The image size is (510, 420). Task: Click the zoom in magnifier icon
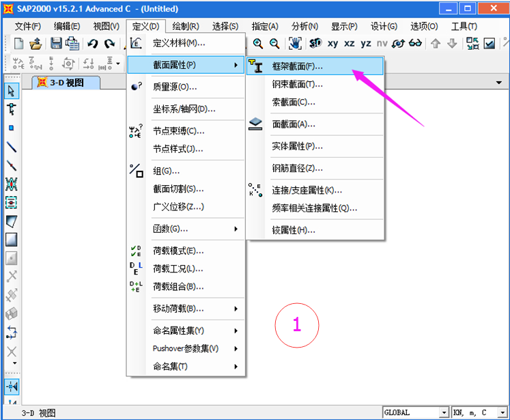click(x=258, y=43)
